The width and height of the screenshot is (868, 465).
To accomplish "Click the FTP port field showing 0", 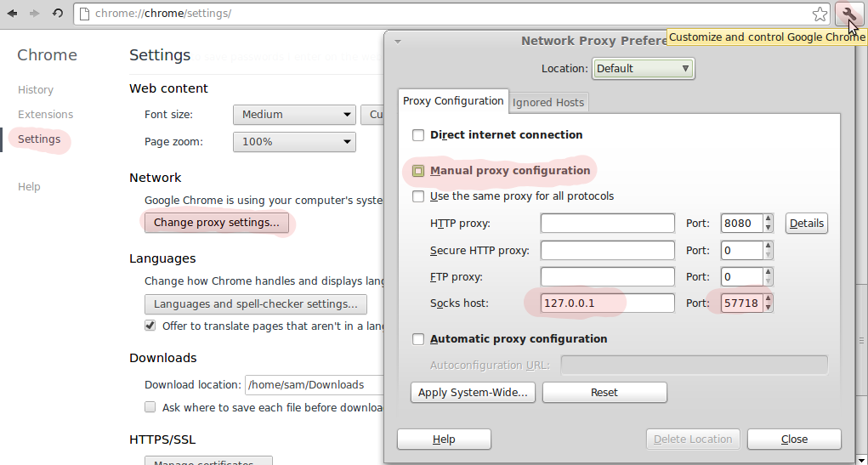I will click(x=742, y=277).
